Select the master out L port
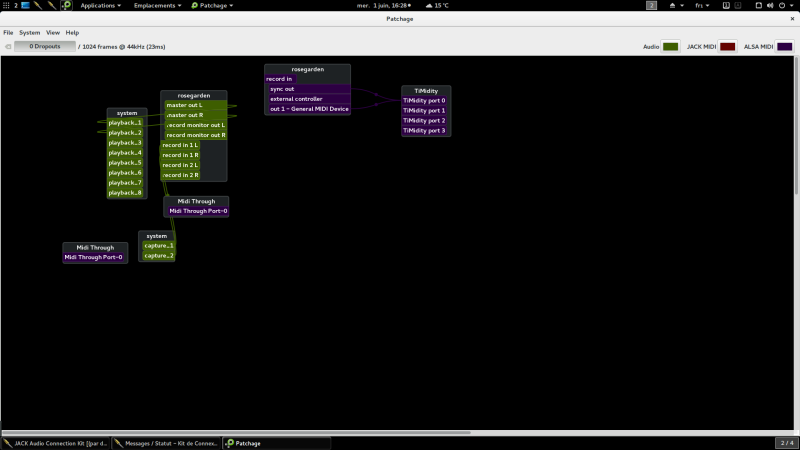800x450 pixels. pos(196,105)
